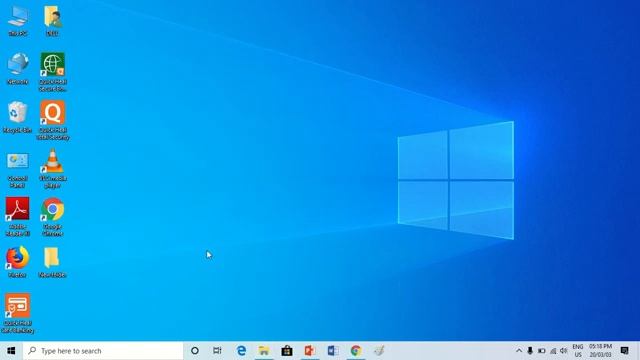Viewport: 640px width, 360px height.
Task: Show hidden system tray icons
Action: [x=519, y=351]
